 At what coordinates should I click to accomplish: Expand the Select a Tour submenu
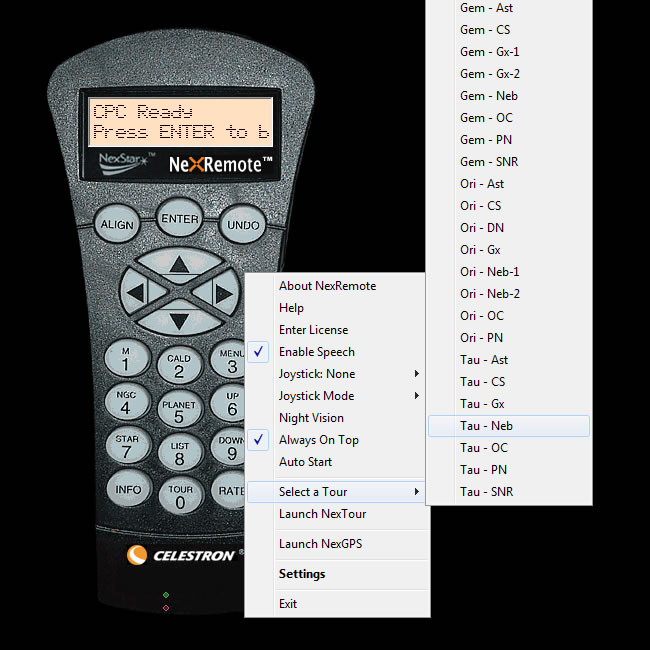tap(335, 492)
